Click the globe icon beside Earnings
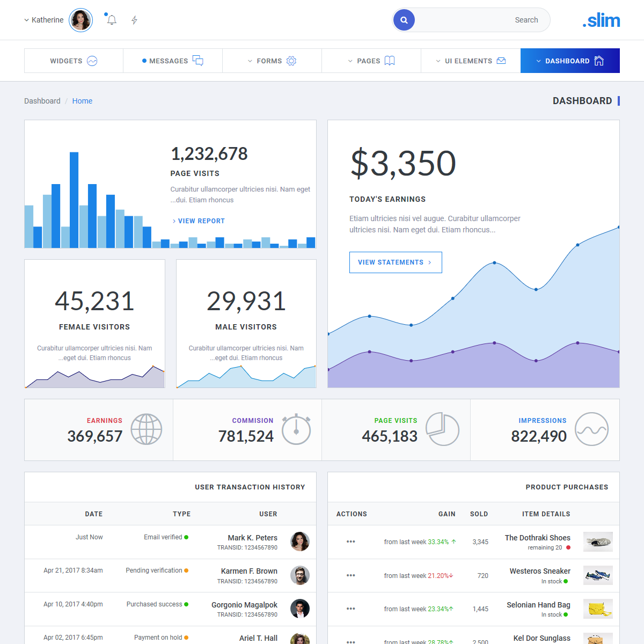 tap(147, 429)
